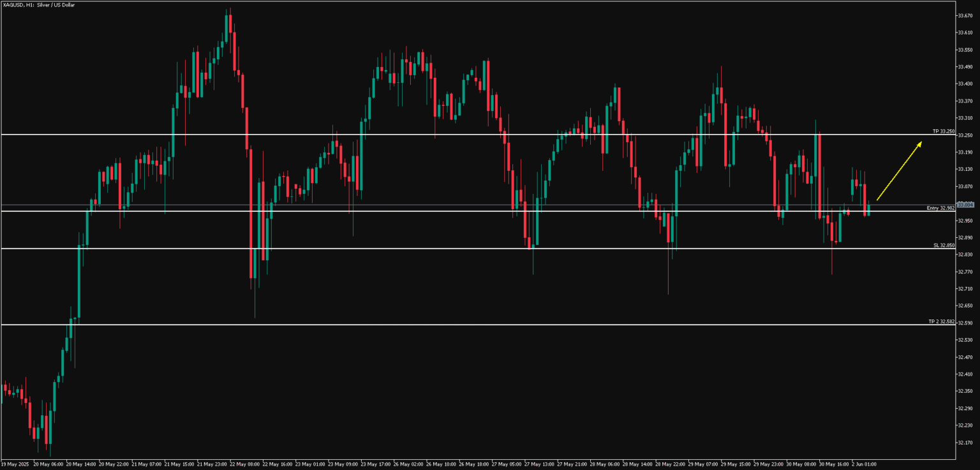Click the 19 May 2025 date label

click(15, 464)
